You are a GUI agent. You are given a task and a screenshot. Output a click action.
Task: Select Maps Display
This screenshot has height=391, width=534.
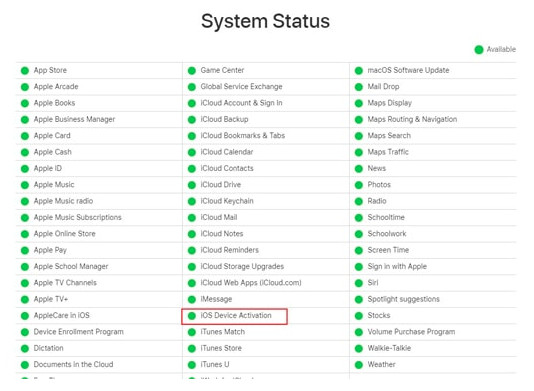point(390,103)
